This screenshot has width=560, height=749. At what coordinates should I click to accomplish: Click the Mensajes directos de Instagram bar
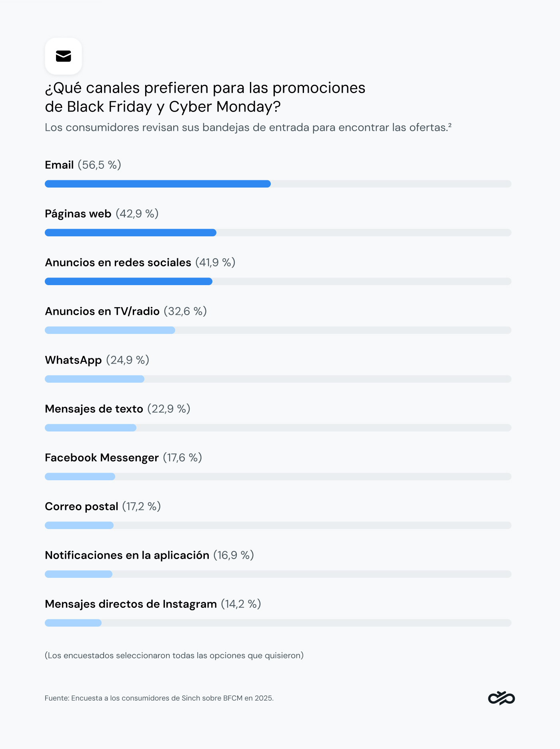tap(278, 623)
